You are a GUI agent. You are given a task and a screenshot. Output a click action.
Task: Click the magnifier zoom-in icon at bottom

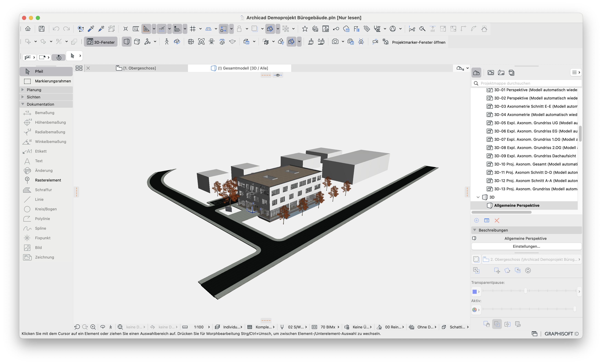(93, 327)
